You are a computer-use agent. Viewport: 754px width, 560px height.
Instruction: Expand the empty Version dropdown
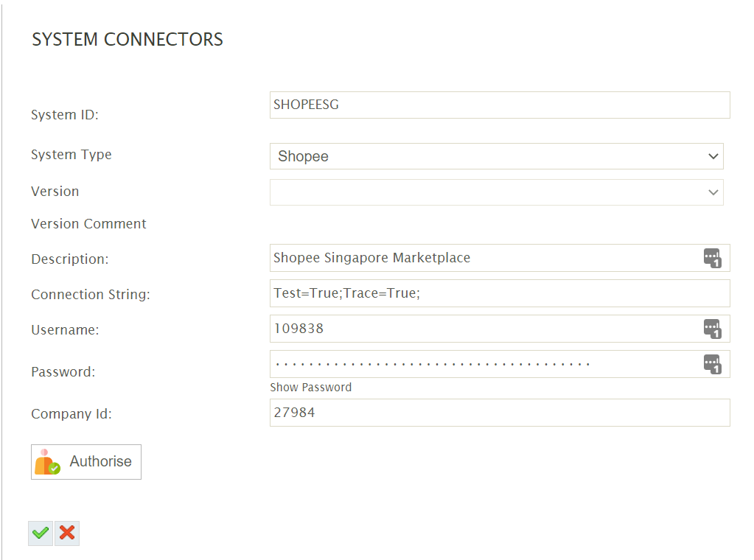point(496,192)
